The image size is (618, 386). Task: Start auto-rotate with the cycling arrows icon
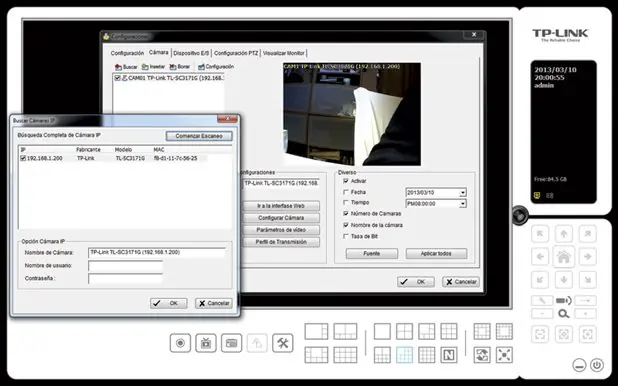point(482,355)
